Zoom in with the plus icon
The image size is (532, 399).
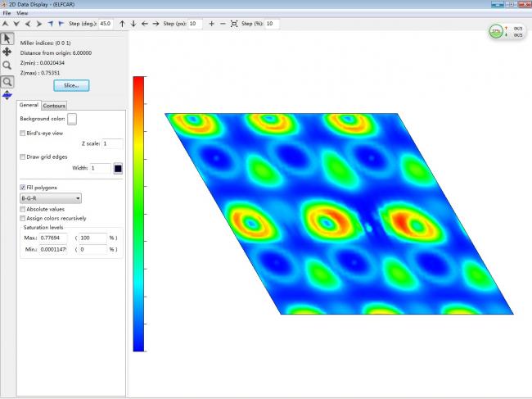tap(212, 24)
